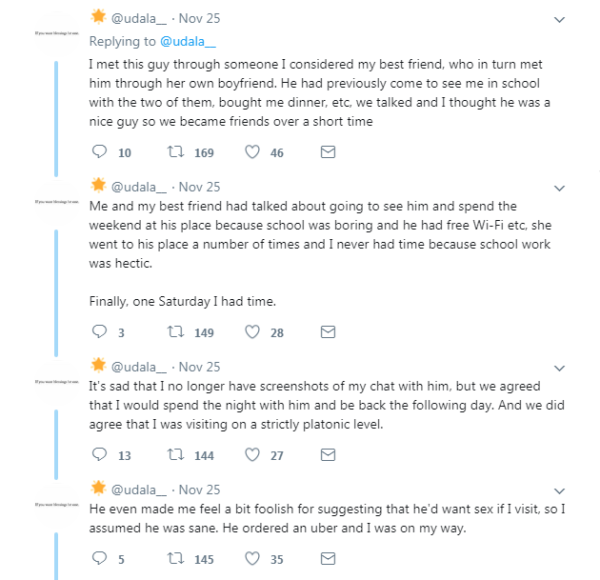Like the tweet with 28 likes
Viewport: 600px width, 580px height.
click(252, 332)
